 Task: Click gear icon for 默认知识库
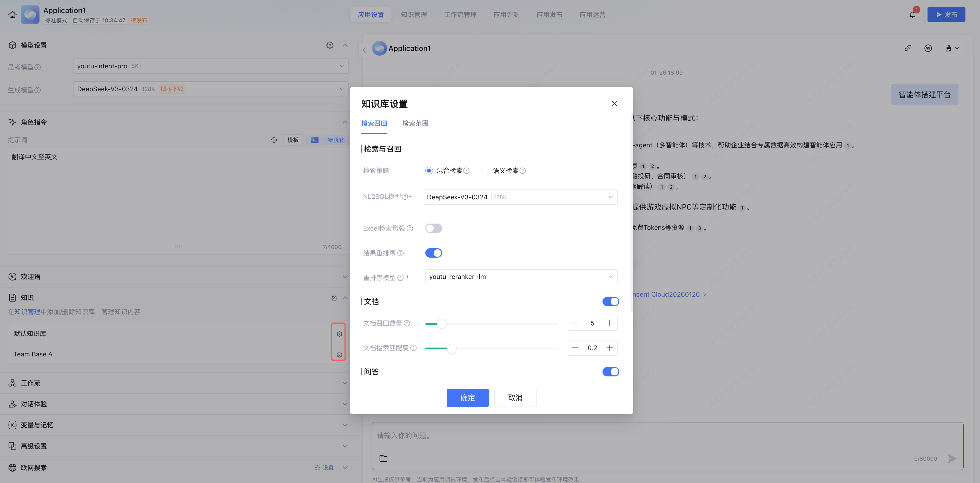click(339, 334)
